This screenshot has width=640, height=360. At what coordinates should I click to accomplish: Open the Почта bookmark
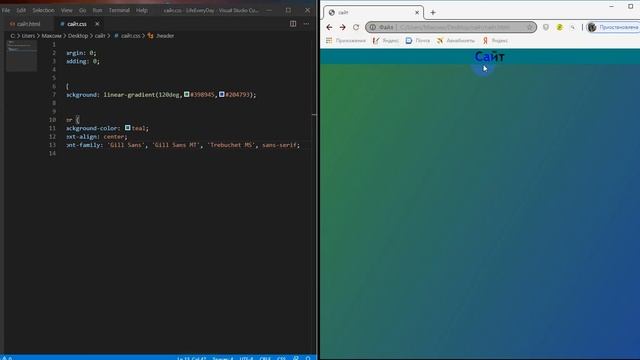tap(418, 41)
